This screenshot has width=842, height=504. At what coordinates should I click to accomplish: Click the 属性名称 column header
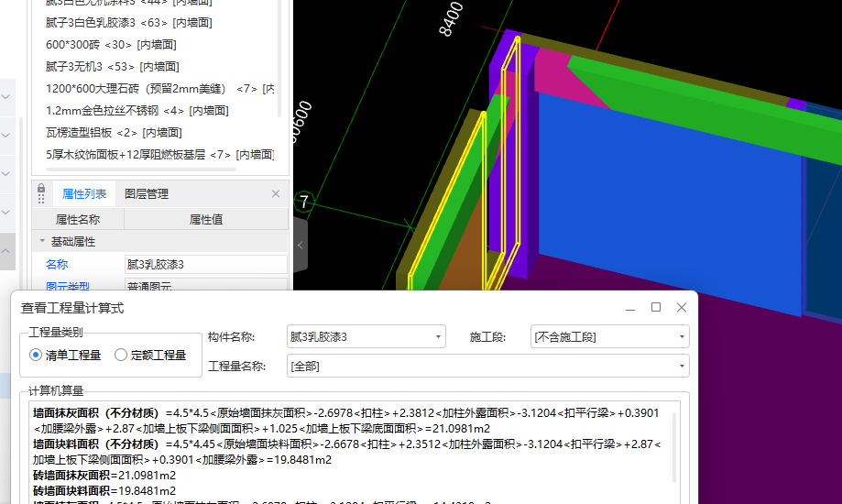[78, 219]
